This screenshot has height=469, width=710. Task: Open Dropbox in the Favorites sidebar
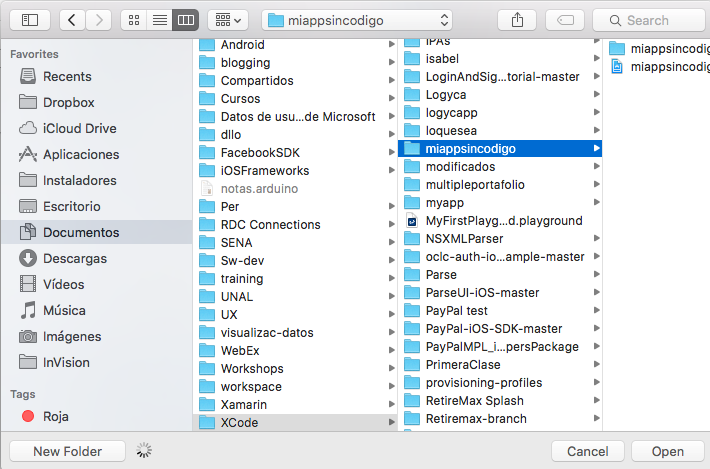[x=68, y=102]
